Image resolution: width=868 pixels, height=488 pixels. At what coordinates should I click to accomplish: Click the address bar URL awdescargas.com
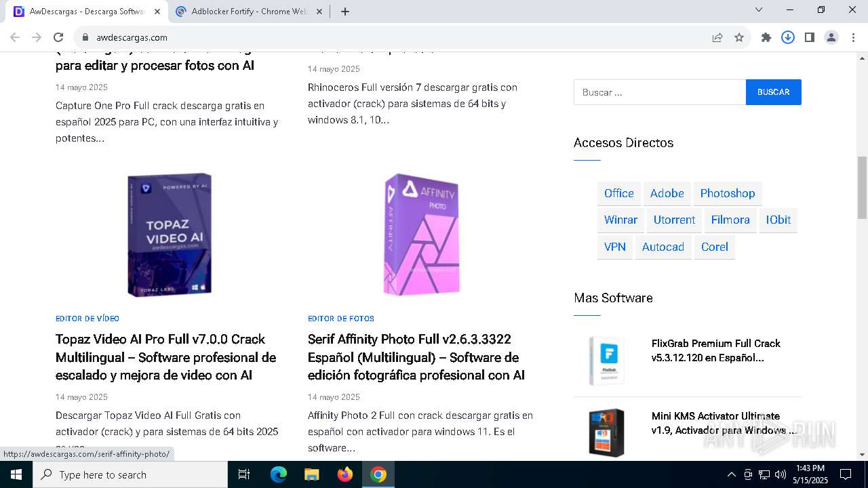(x=132, y=37)
